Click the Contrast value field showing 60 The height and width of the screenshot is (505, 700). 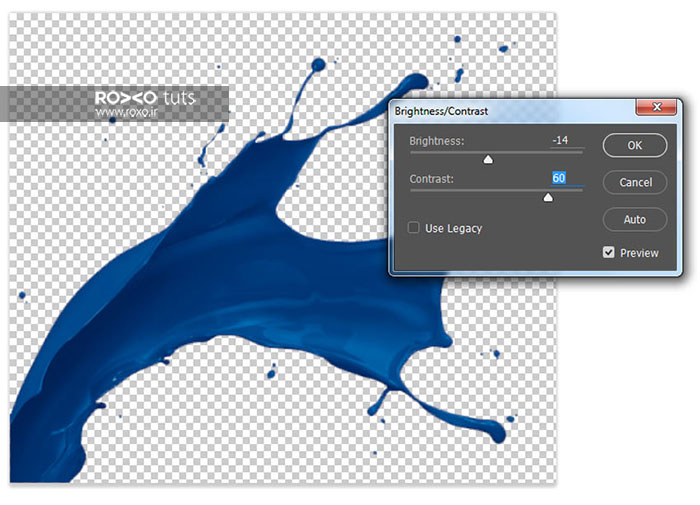pos(566,178)
